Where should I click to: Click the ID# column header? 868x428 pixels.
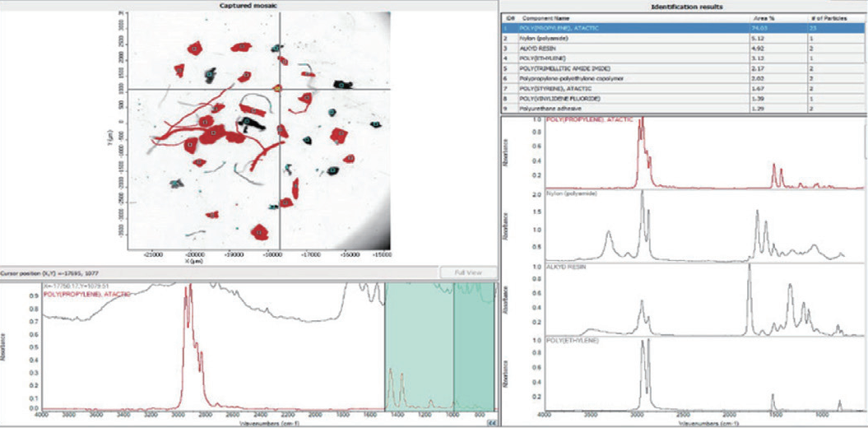[x=510, y=17]
